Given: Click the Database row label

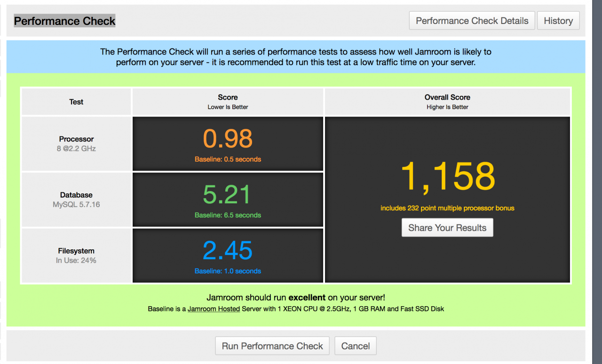Looking at the screenshot, I should (76, 195).
